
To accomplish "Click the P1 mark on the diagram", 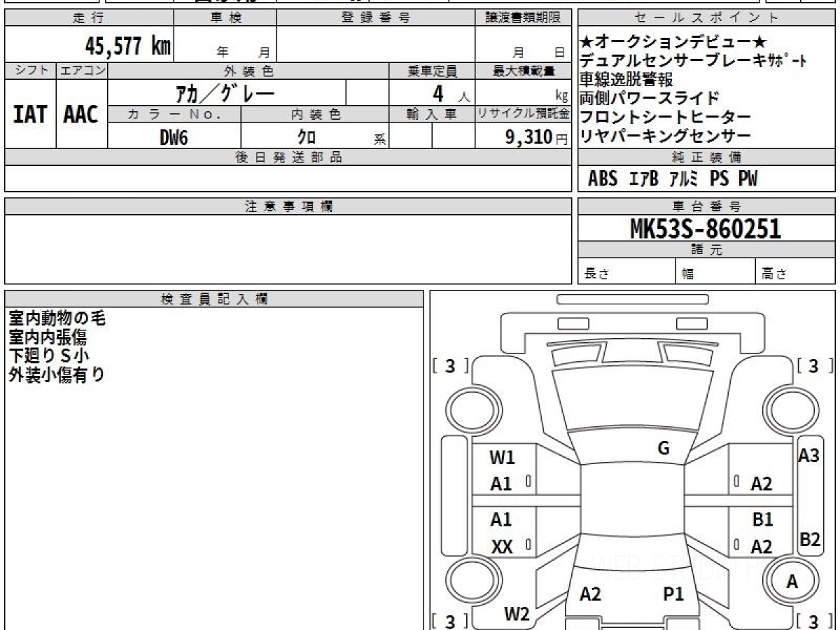I will tap(673, 594).
